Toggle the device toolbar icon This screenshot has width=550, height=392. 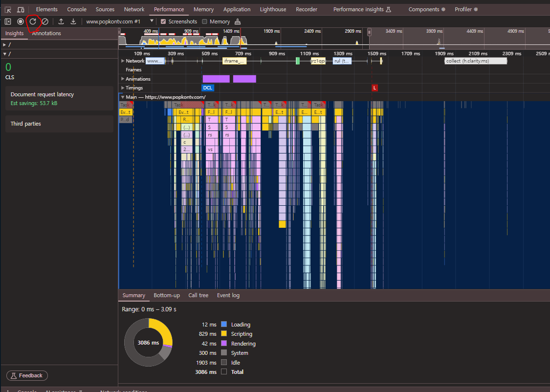[x=21, y=9]
